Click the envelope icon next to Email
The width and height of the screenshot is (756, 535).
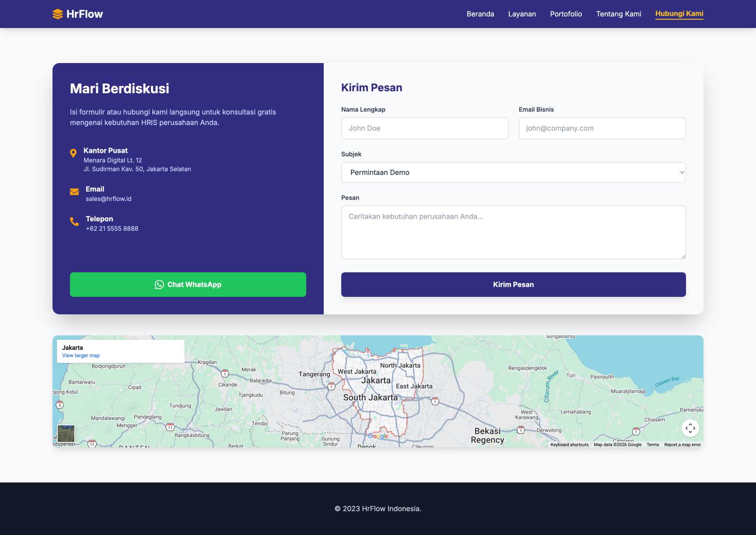[x=74, y=192]
